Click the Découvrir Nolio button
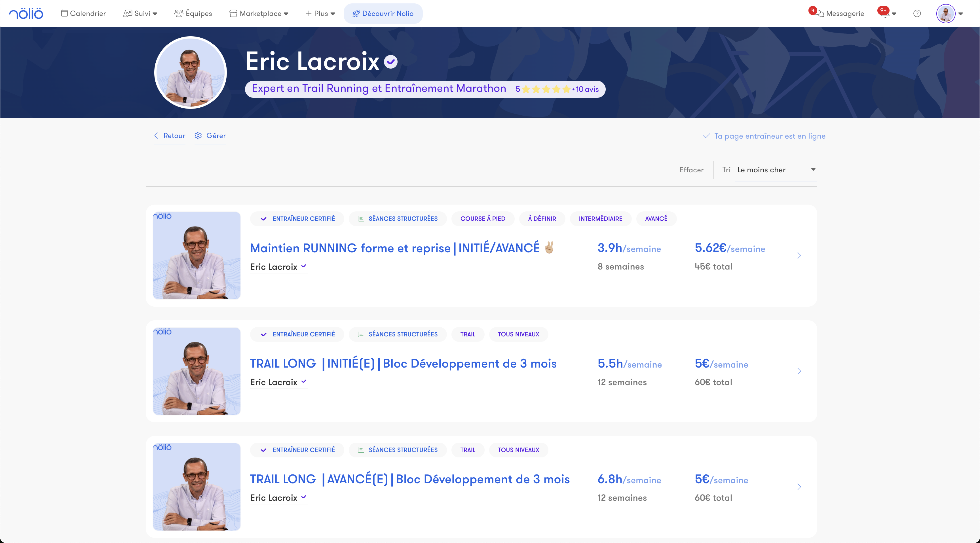Image resolution: width=980 pixels, height=543 pixels. pyautogui.click(x=383, y=14)
